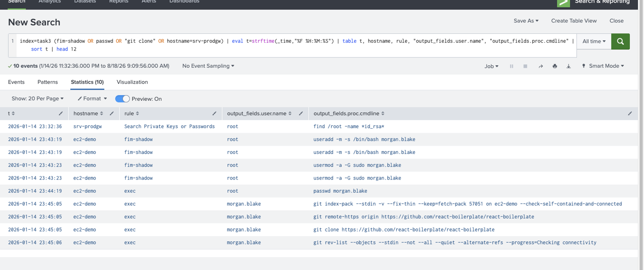Pause the search job
644x270 pixels.
point(511,66)
